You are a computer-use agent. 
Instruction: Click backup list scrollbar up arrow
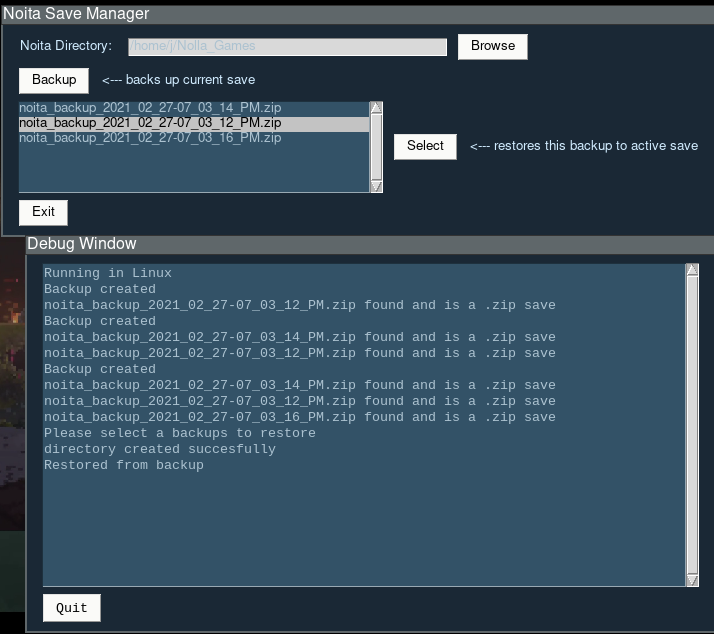click(x=376, y=107)
